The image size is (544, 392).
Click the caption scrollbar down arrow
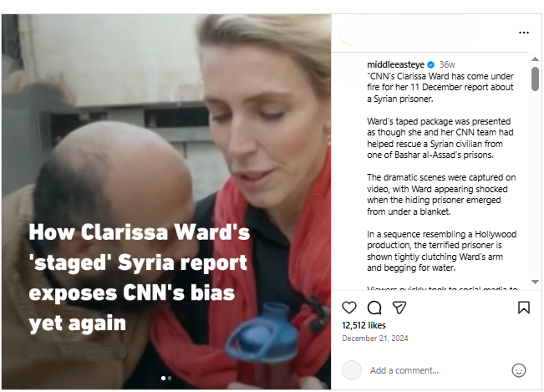pos(535,282)
